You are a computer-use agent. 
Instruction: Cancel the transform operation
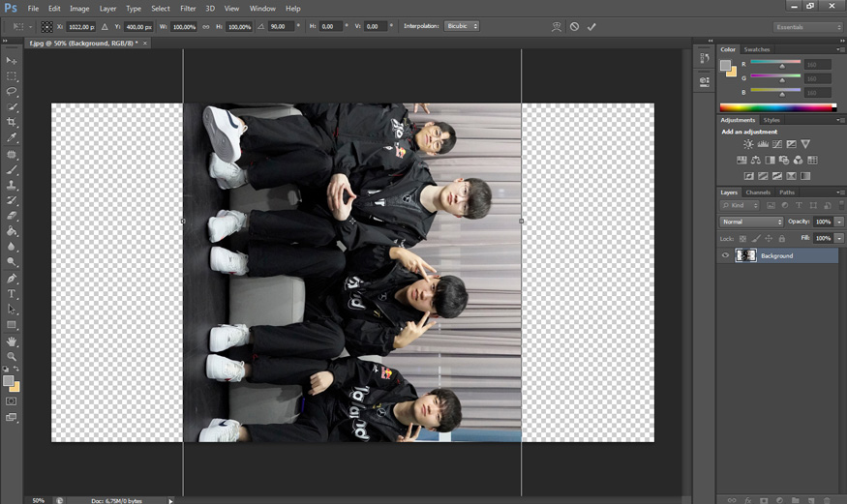574,27
